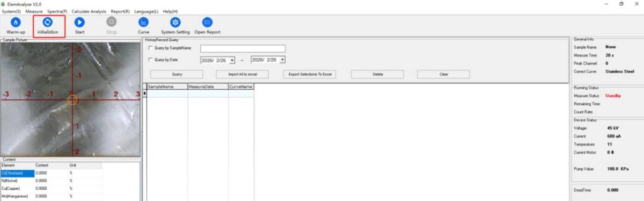Select the CurveName column header
This screenshot has width=644, height=201.
(x=241, y=87)
